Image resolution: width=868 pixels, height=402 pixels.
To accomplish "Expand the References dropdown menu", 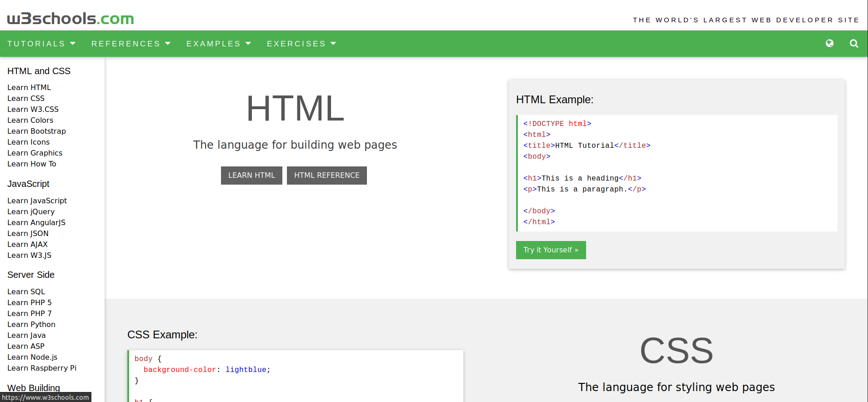I will pos(131,44).
